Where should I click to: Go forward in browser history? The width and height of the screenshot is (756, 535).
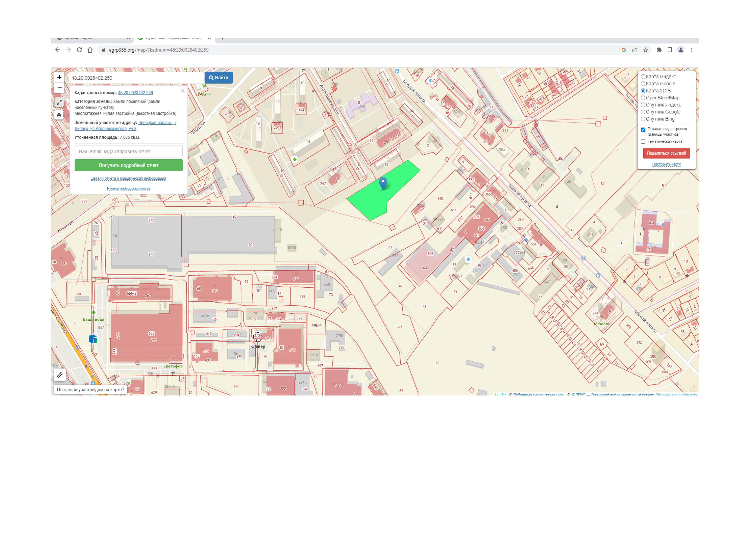pos(69,50)
